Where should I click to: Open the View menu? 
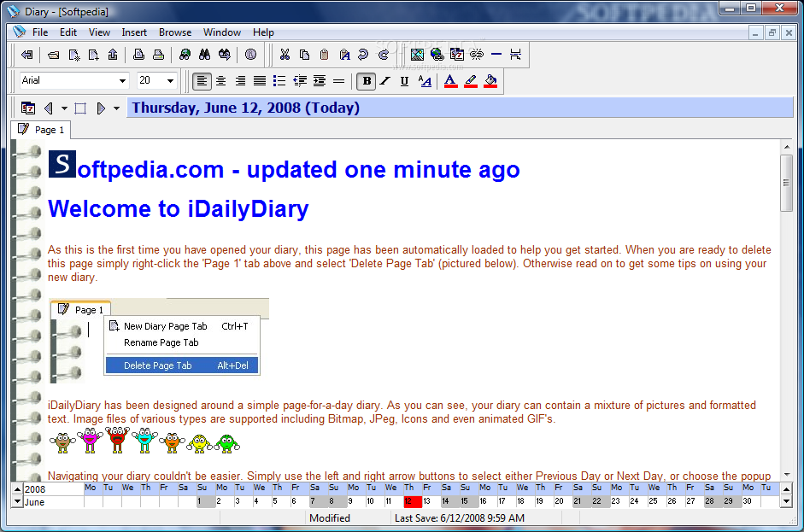[x=99, y=32]
